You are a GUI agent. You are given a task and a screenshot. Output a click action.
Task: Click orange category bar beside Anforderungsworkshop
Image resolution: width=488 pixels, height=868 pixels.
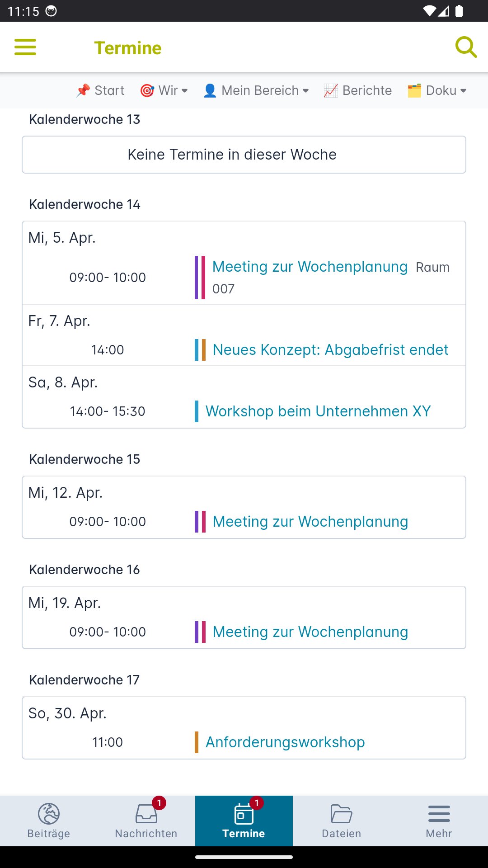(197, 742)
